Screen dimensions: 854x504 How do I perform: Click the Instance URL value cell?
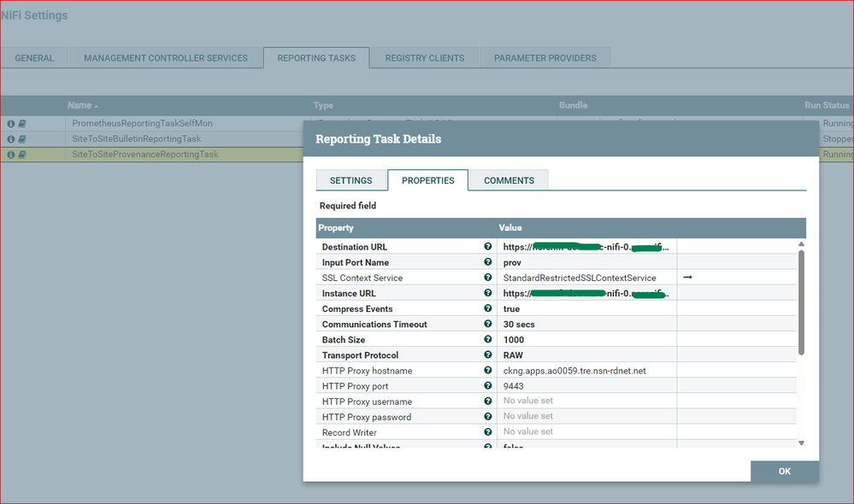point(586,293)
